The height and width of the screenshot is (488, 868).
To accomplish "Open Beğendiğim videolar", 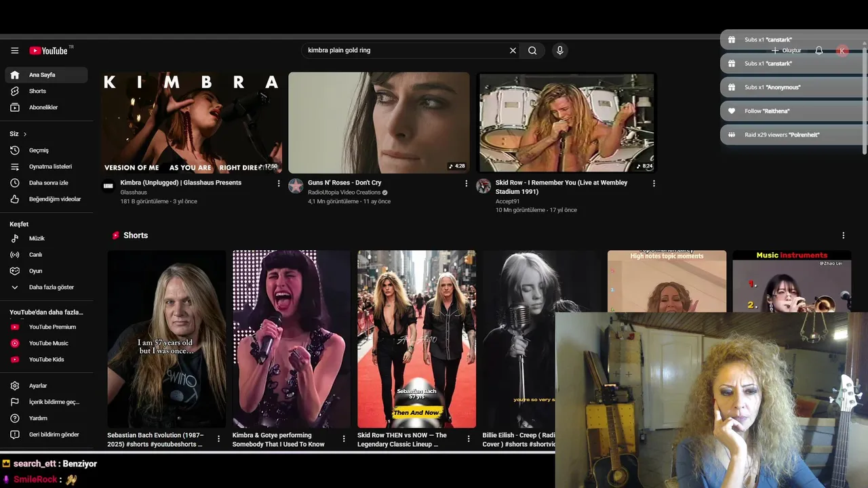I will [46, 199].
